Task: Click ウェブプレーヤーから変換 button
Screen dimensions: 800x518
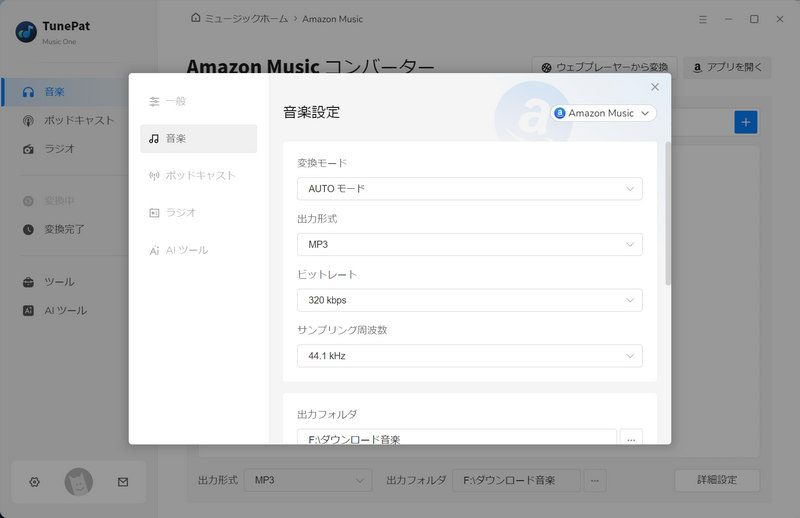Action: (605, 67)
